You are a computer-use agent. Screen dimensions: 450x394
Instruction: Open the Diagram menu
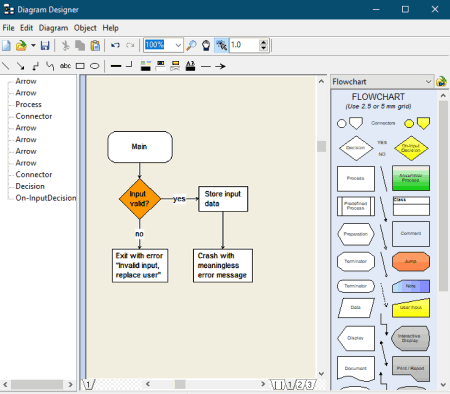tap(53, 28)
